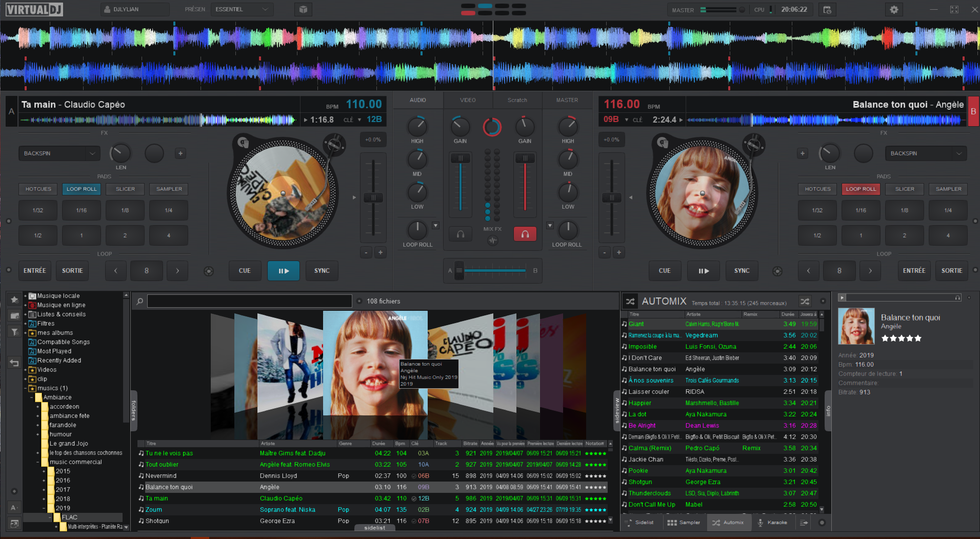Screen dimensions: 980x539
Task: Click the record folder icon in browser sidebar
Action: 14,315
